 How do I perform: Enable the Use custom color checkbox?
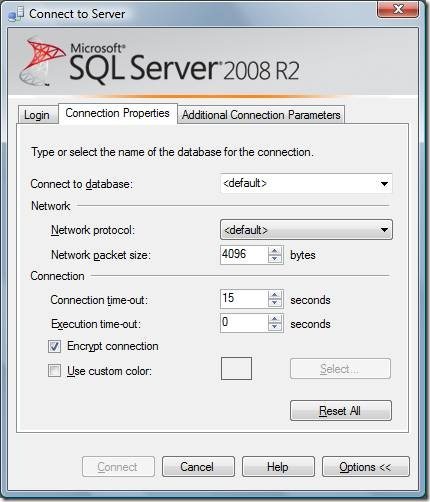coord(54,371)
